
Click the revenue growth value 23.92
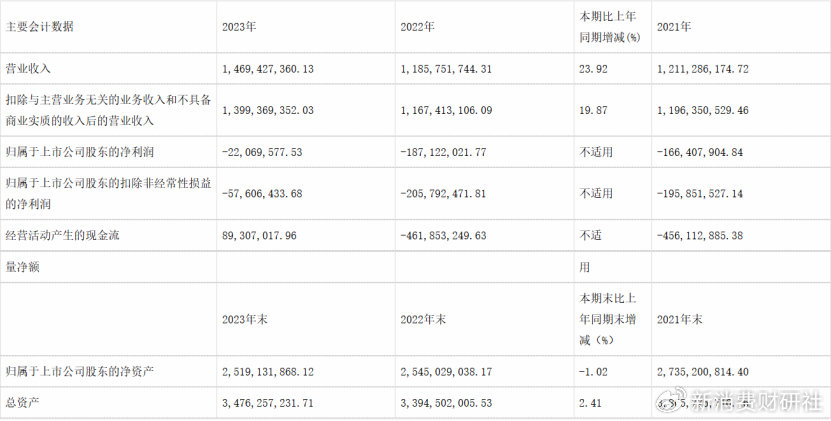(x=594, y=69)
